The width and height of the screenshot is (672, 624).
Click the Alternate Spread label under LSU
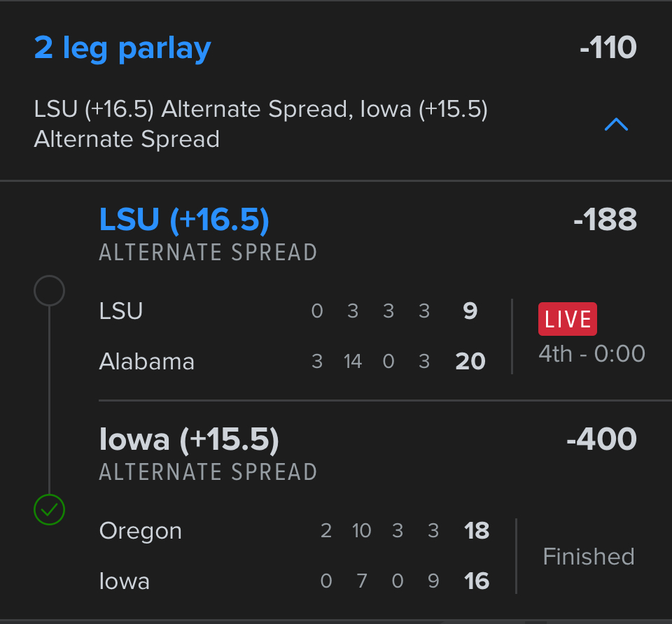pos(208,252)
